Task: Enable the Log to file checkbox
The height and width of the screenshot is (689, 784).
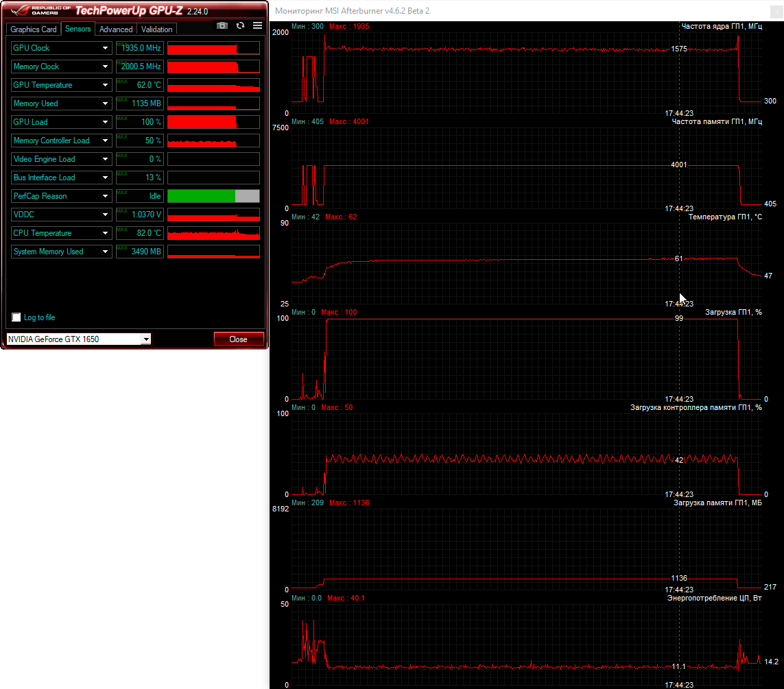Action: [16, 317]
